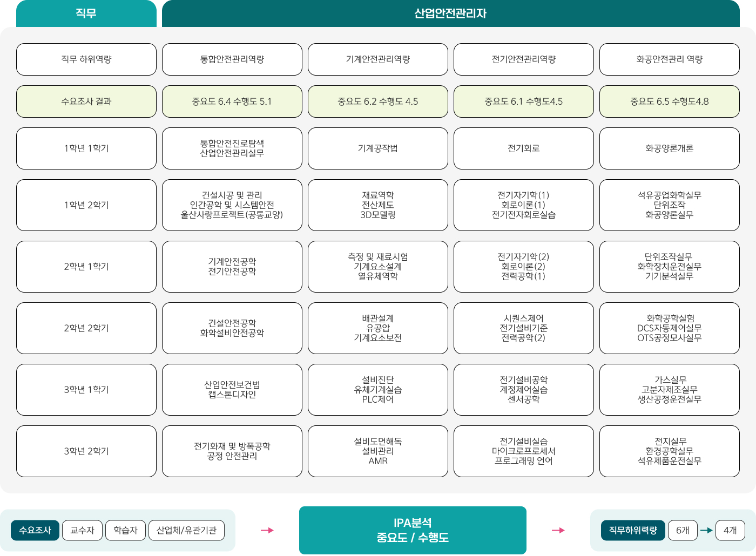Select the 산업안전관리자 header tab
Image resolution: width=756 pixels, height=556 pixels.
(x=451, y=13)
